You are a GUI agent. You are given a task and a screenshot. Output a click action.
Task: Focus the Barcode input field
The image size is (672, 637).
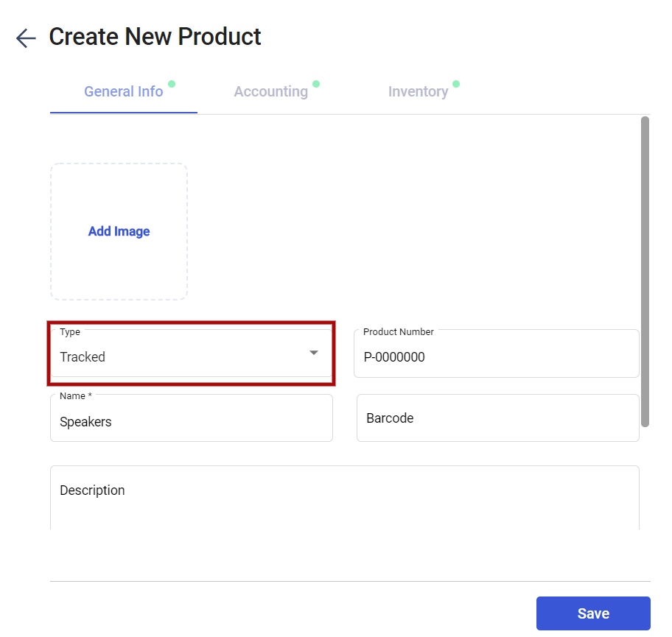(497, 418)
